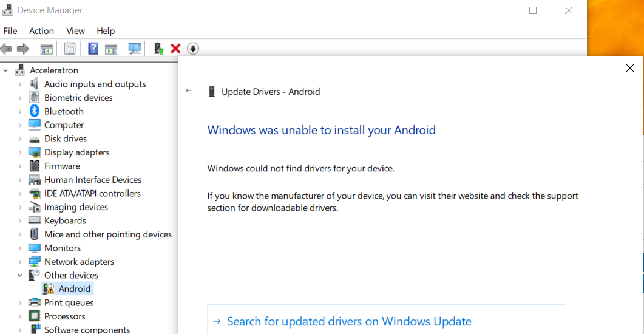Open the View menu
This screenshot has width=644, height=334.
click(76, 31)
